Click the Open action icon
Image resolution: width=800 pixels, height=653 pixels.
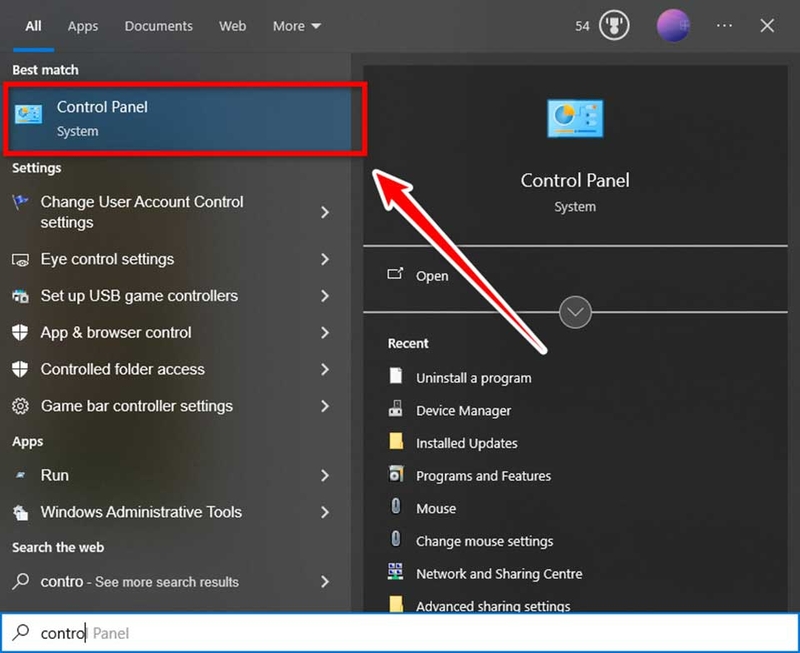point(395,274)
